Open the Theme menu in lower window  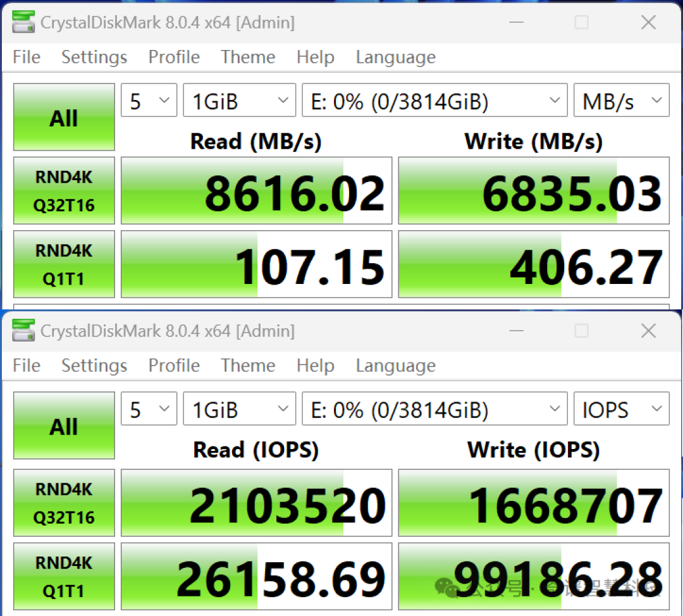point(248,366)
